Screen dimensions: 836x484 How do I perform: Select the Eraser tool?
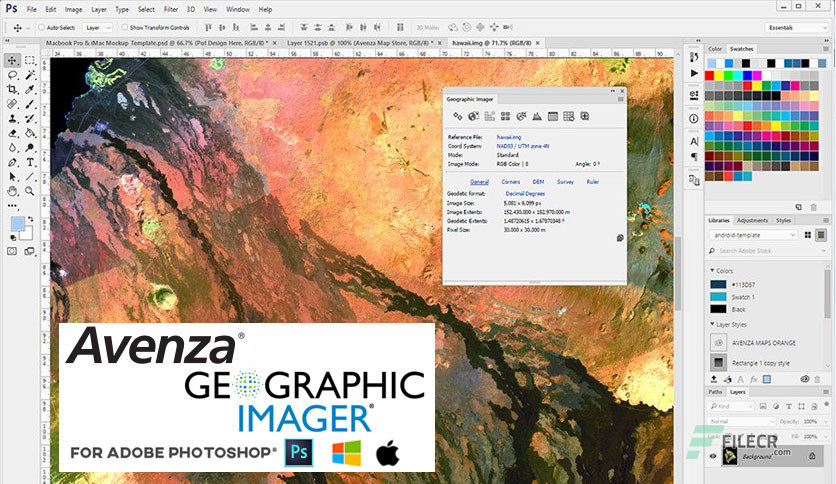[12, 133]
